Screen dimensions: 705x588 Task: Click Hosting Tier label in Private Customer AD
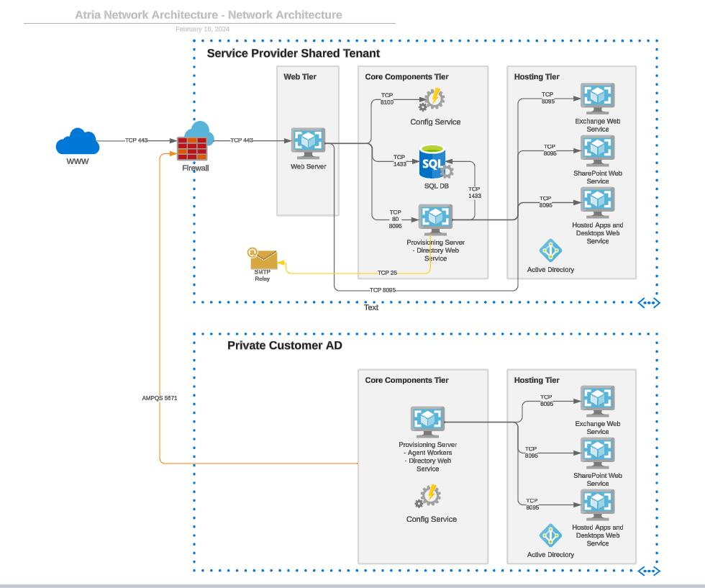point(537,380)
